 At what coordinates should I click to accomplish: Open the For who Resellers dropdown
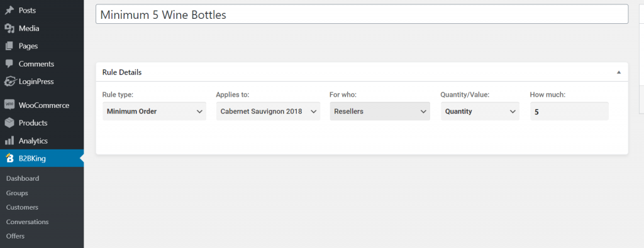click(380, 111)
